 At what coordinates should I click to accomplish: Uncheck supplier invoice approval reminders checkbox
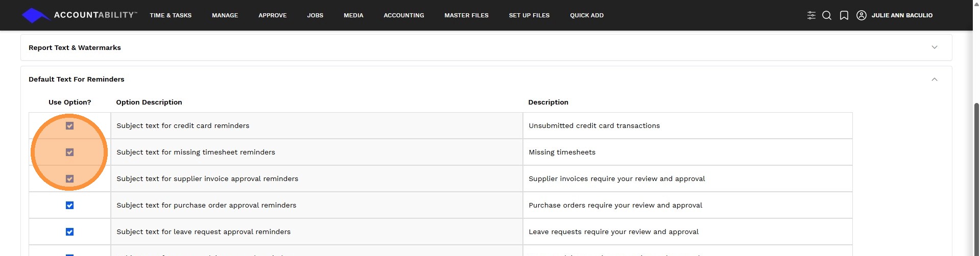tap(70, 179)
